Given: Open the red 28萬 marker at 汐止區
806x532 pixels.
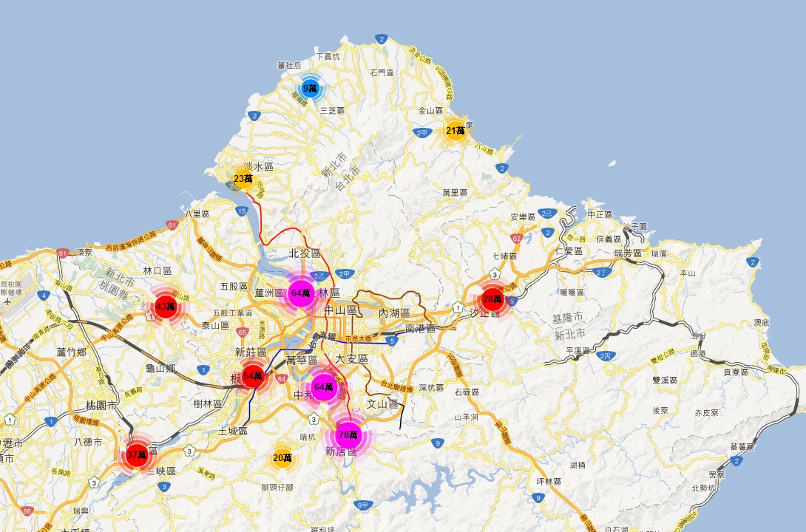Looking at the screenshot, I should coord(492,299).
